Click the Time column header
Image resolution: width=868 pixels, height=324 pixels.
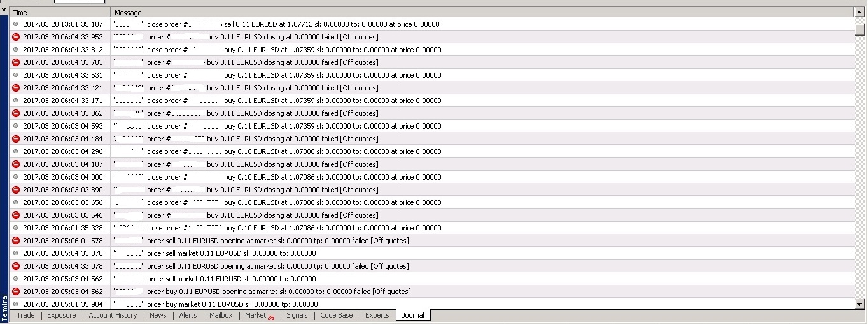[60, 13]
